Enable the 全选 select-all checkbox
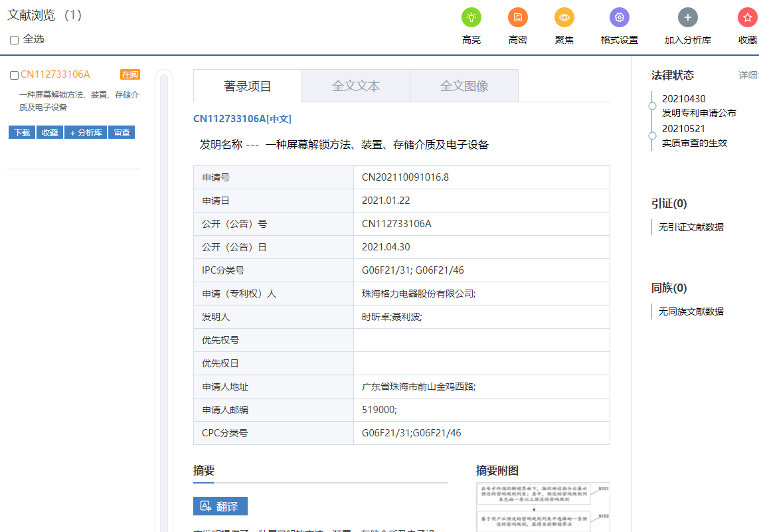The image size is (759, 532). pos(14,41)
